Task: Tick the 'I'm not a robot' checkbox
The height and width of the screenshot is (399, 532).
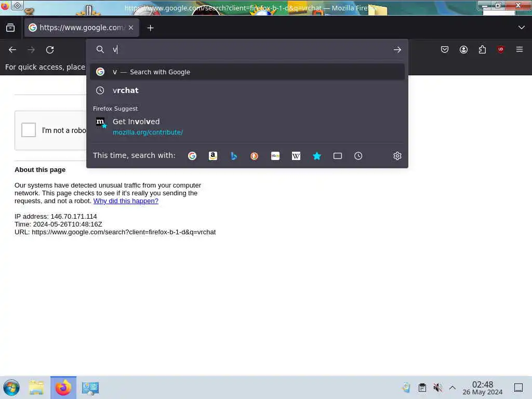Action: tap(29, 130)
